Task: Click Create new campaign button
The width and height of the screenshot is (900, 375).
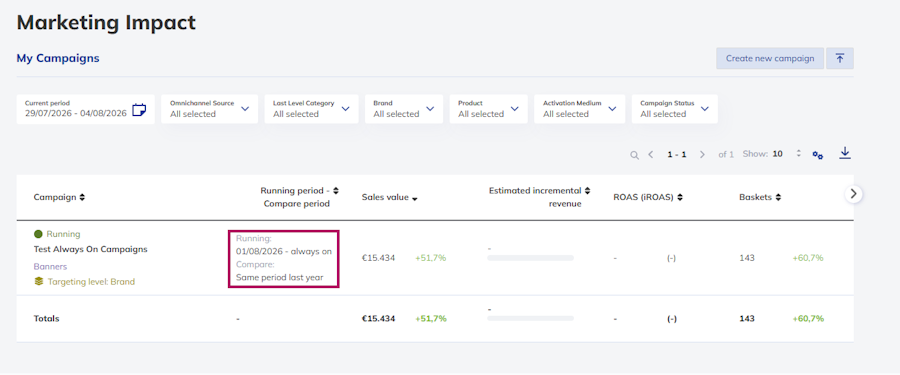Action: [770, 59]
